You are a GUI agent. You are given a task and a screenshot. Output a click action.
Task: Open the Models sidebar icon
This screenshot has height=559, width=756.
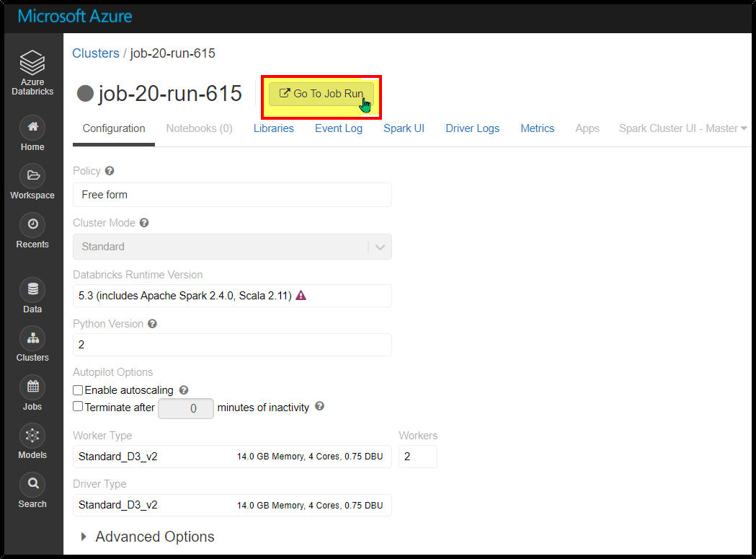pos(32,436)
